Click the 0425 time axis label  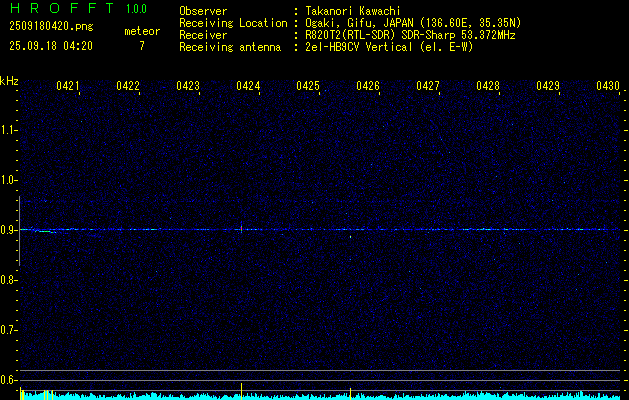[x=308, y=85]
